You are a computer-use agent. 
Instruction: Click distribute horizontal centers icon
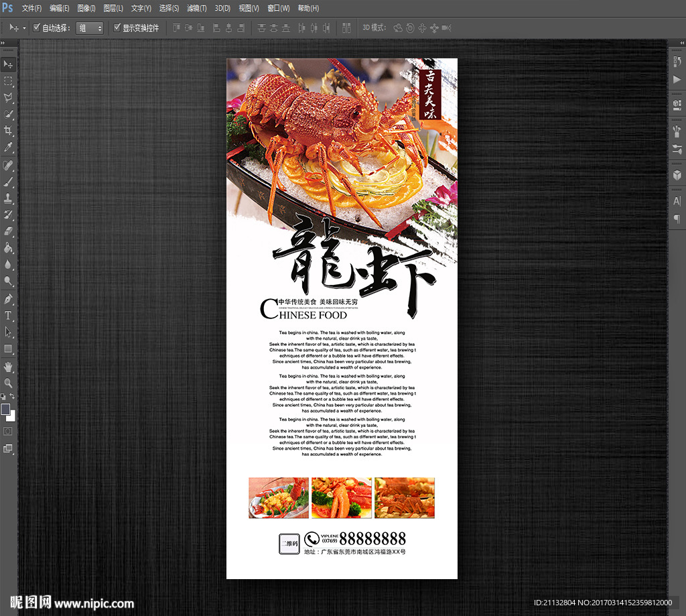(314, 28)
